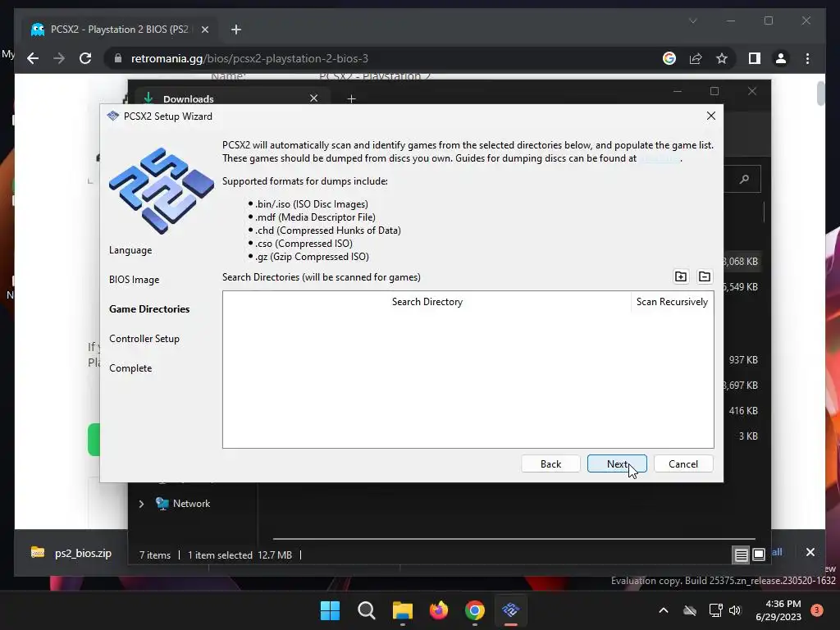Click the browser back arrow

pyautogui.click(x=33, y=58)
